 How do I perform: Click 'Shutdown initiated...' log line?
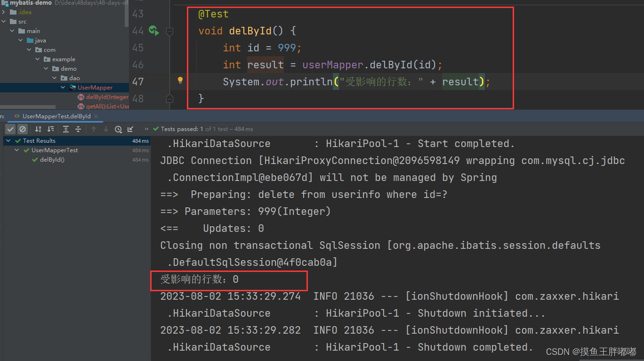pyautogui.click(x=356, y=313)
